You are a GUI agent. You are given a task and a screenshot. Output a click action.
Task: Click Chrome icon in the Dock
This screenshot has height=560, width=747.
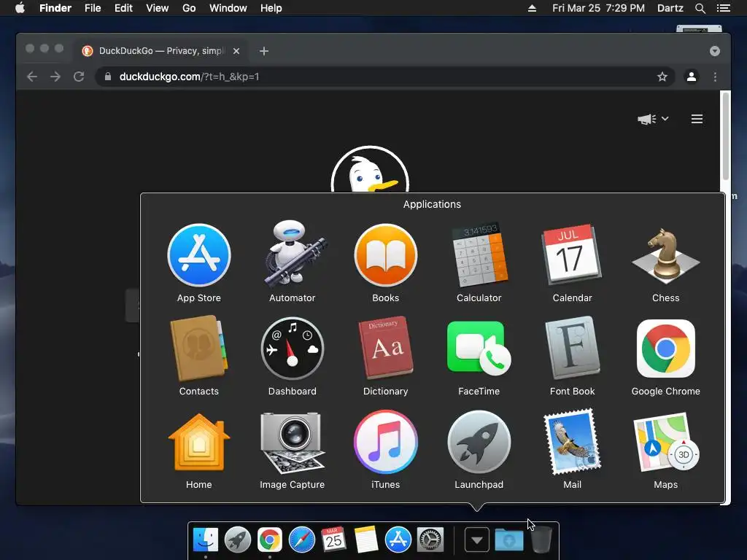coord(270,540)
